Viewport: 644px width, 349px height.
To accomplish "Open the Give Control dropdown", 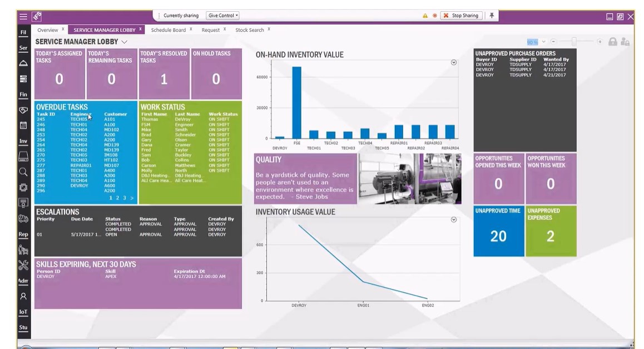I will [x=222, y=16].
